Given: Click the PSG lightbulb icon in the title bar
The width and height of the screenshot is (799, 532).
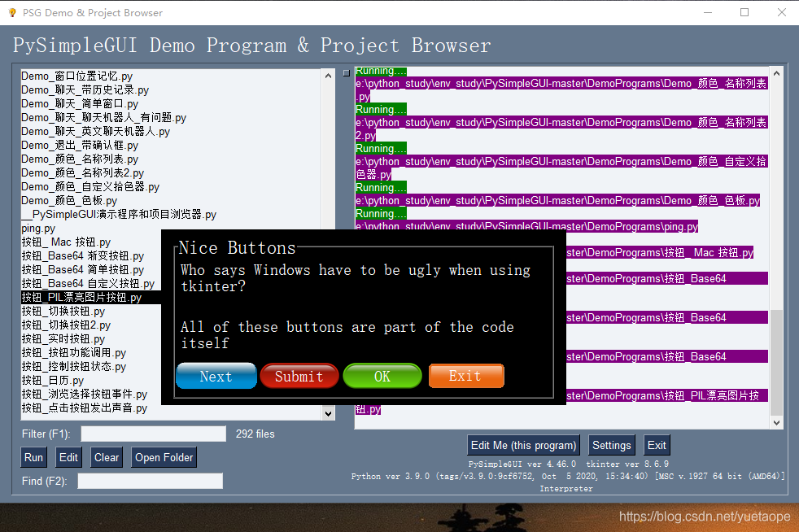Looking at the screenshot, I should click(12, 13).
